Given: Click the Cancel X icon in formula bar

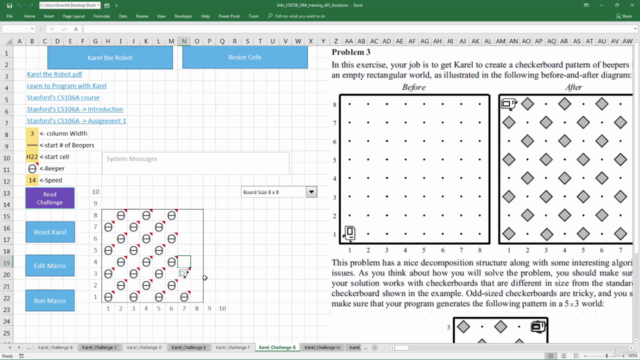Looking at the screenshot, I should 52,29.
